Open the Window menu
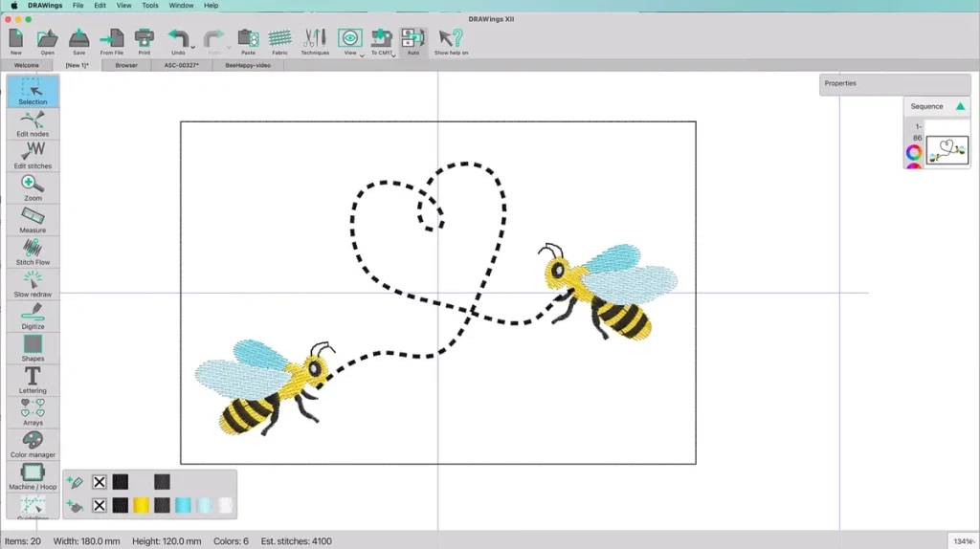The width and height of the screenshot is (980, 549). [181, 5]
